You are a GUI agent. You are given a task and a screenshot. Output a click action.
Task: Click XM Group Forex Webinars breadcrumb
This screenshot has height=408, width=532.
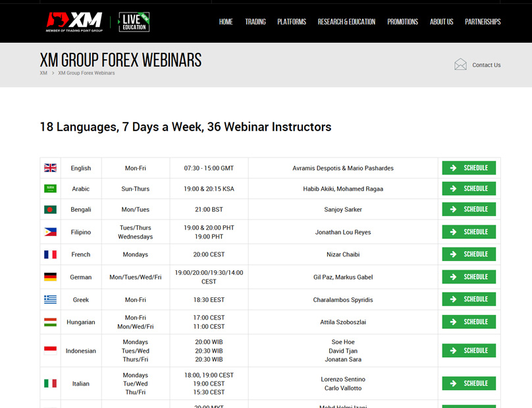pyautogui.click(x=86, y=73)
